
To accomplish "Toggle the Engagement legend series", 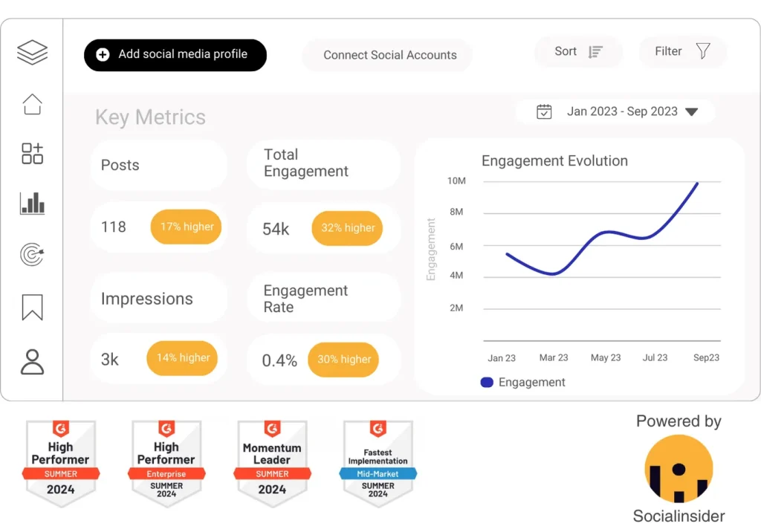I will point(523,382).
